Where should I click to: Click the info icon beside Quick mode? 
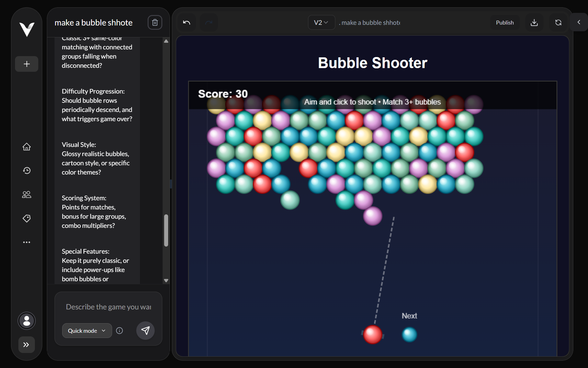(119, 331)
